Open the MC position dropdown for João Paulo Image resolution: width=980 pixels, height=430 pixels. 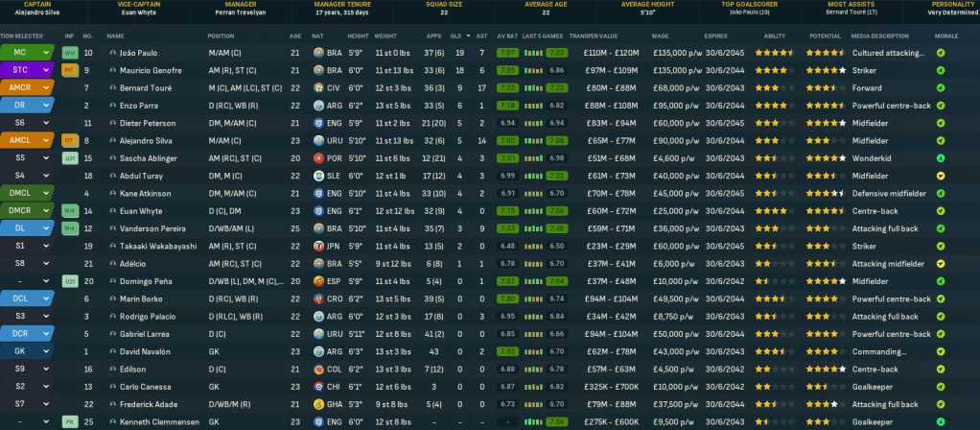click(x=45, y=53)
